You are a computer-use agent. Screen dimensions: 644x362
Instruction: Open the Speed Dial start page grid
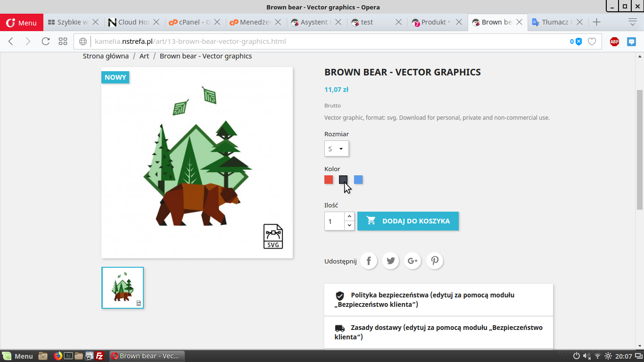(63, 41)
